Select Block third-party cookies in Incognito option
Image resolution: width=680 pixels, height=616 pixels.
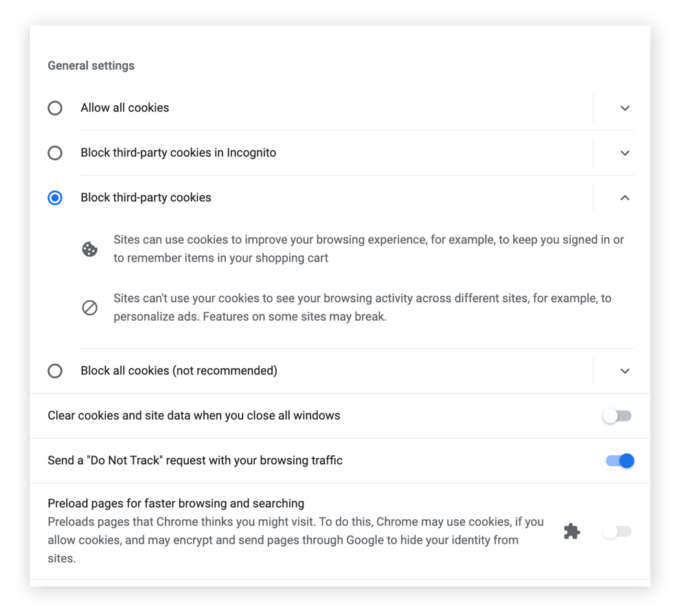[x=55, y=153]
